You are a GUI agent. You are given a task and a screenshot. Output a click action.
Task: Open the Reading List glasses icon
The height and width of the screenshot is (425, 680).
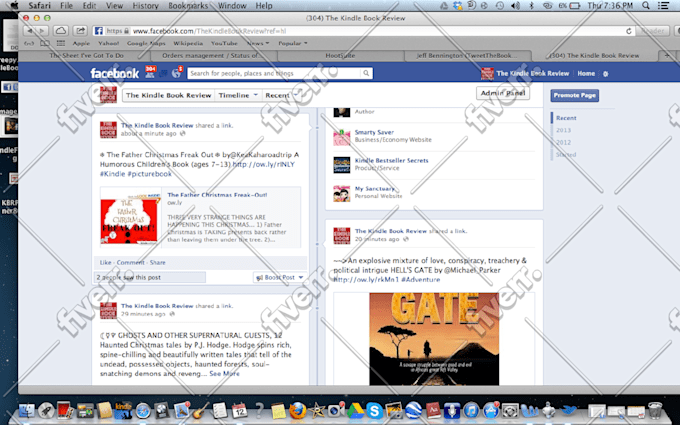pos(29,43)
